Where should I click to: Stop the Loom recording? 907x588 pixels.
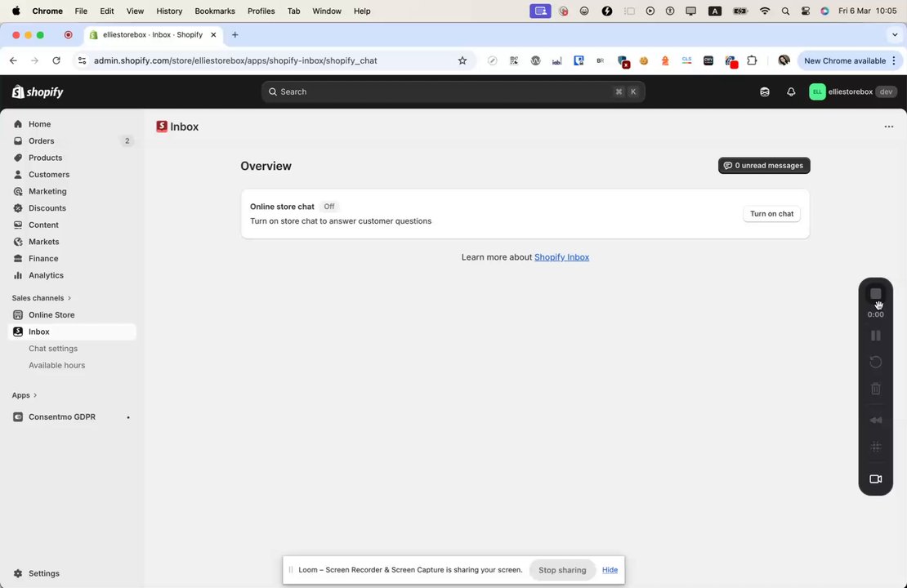pyautogui.click(x=875, y=294)
